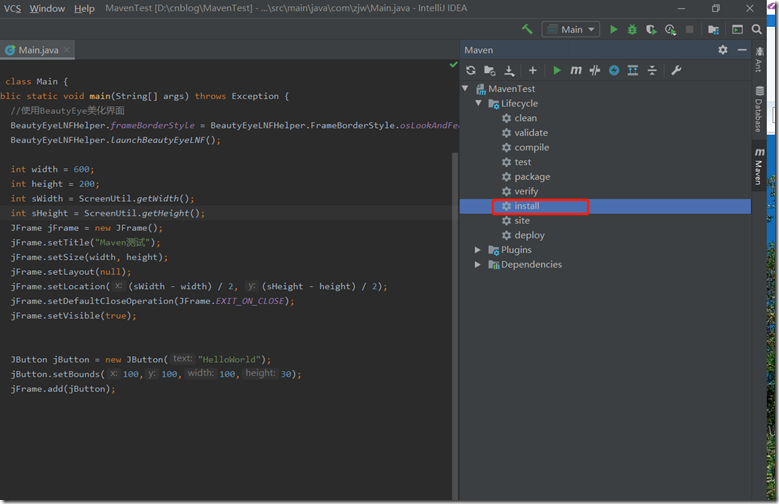Expand the Dependencies node
779x504 pixels.
pos(477,264)
